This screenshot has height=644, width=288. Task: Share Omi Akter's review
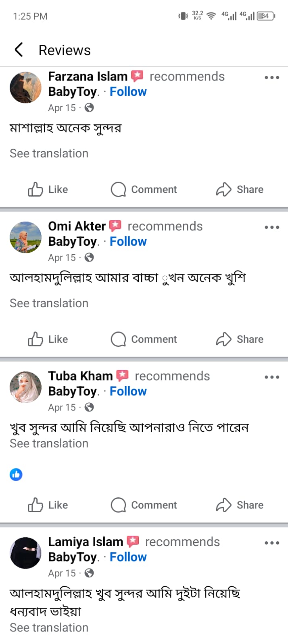point(240,339)
